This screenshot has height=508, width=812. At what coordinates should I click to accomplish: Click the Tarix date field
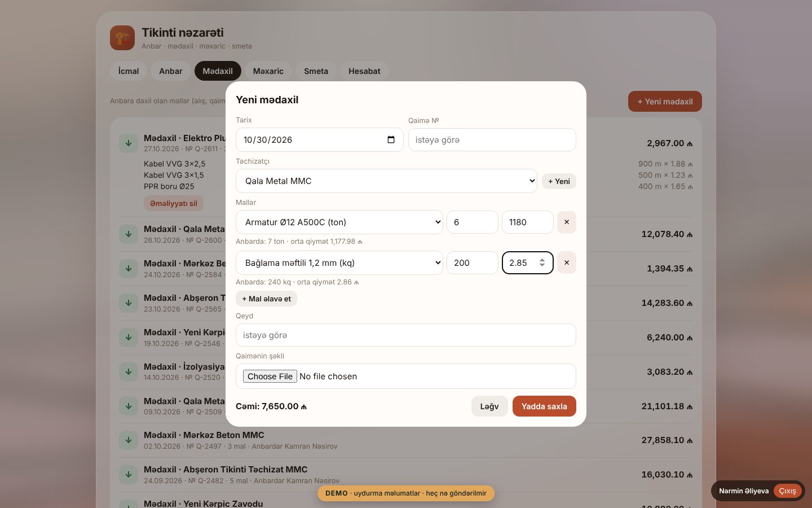(320, 140)
